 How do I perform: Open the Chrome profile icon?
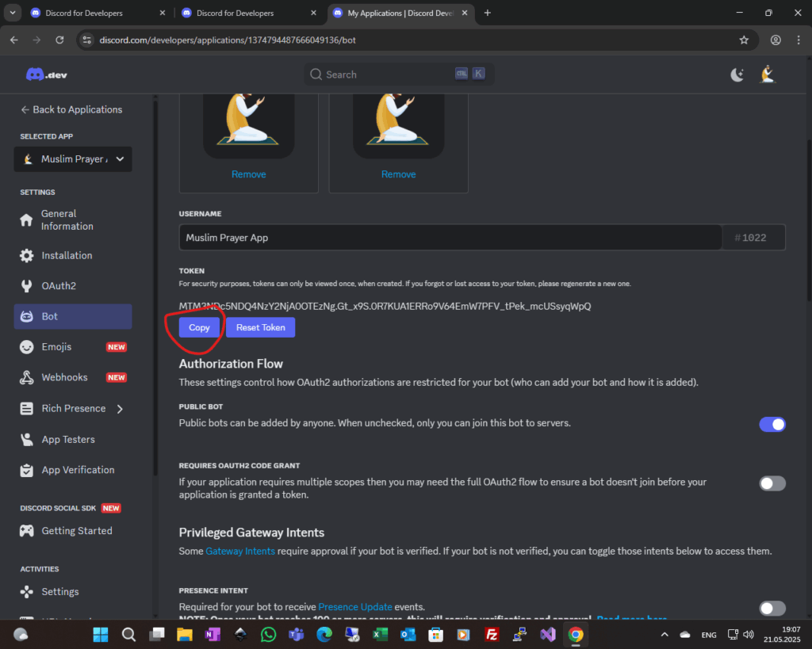776,40
